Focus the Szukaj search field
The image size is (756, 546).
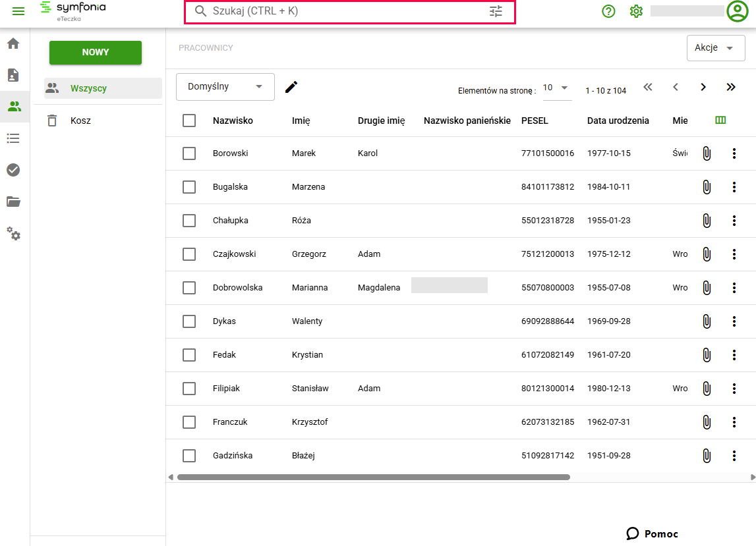349,12
